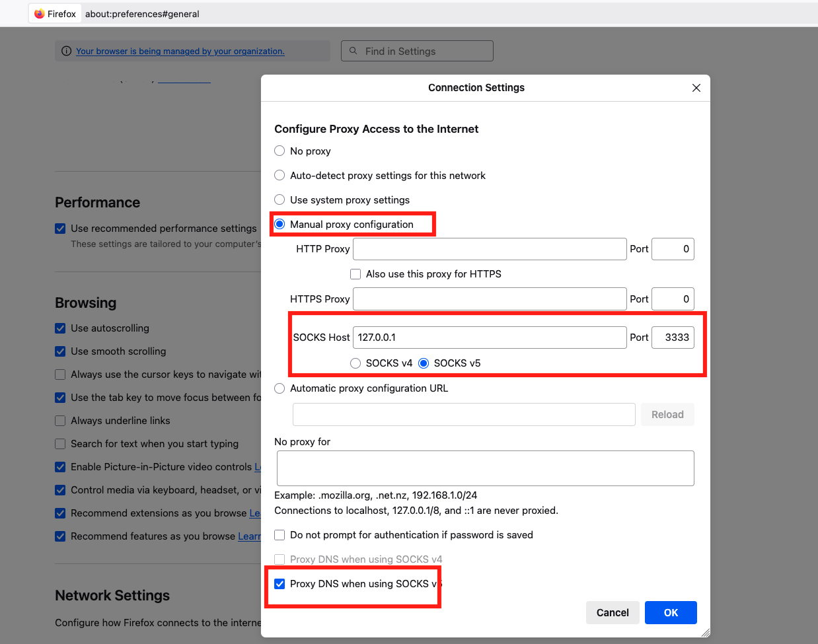The height and width of the screenshot is (644, 818).
Task: Enable Also use this proxy for HTTPS
Action: [x=355, y=273]
